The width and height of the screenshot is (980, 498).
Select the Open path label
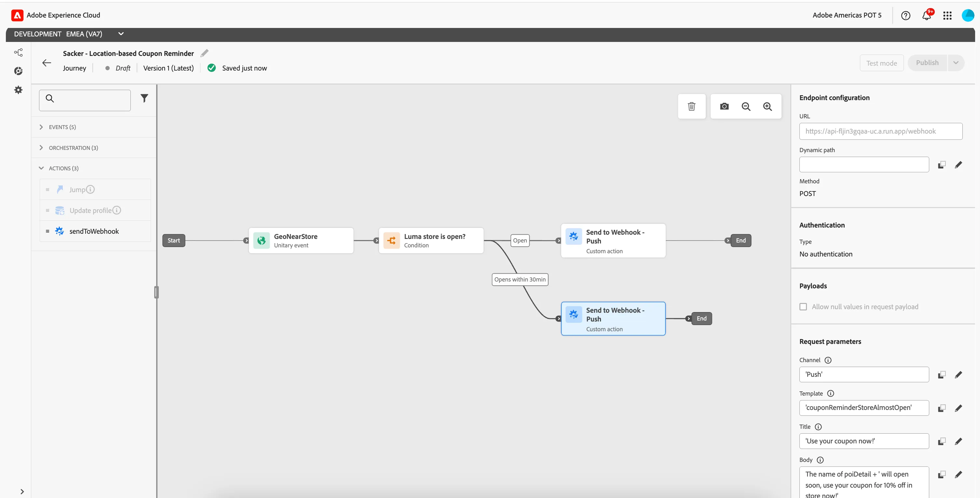tap(520, 241)
